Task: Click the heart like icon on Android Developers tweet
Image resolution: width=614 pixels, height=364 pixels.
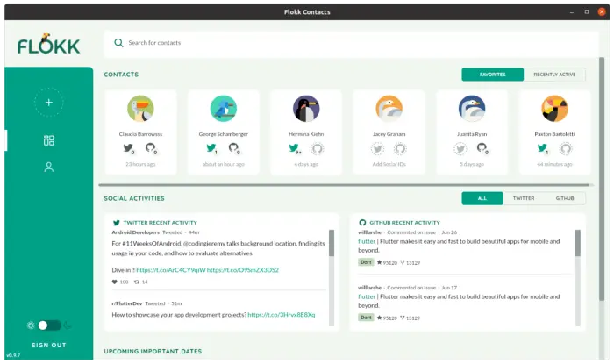Action: tap(115, 282)
